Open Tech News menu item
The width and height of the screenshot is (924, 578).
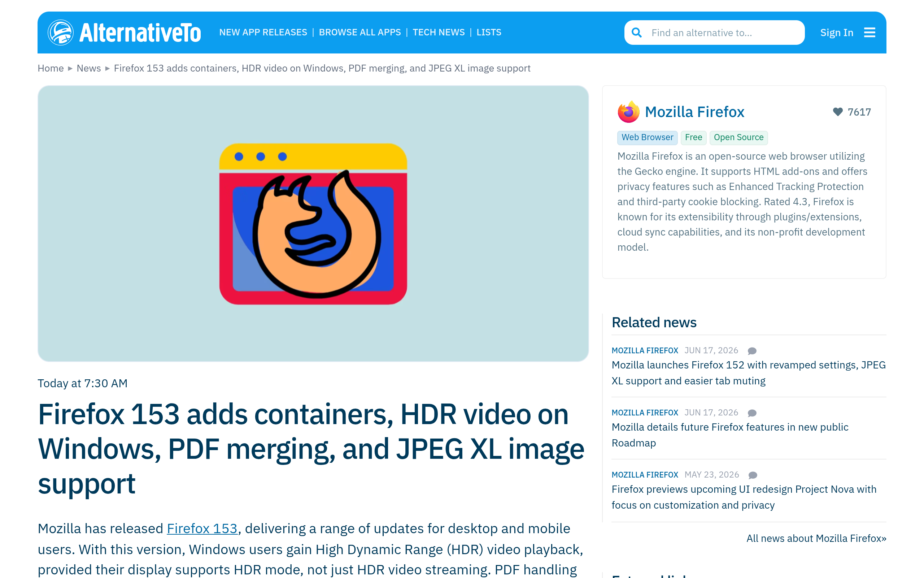click(439, 33)
